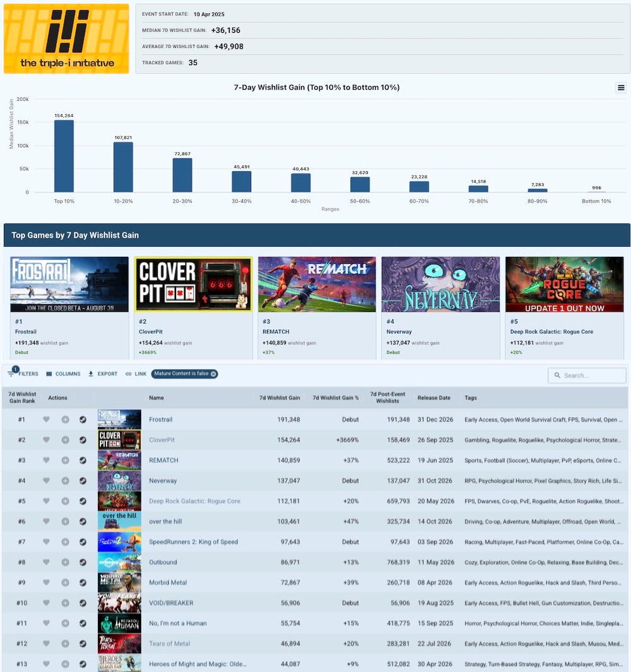Screen dimensions: 631x672
Task: Add No, I'm not a Human via plus icon
Action: tap(65, 623)
